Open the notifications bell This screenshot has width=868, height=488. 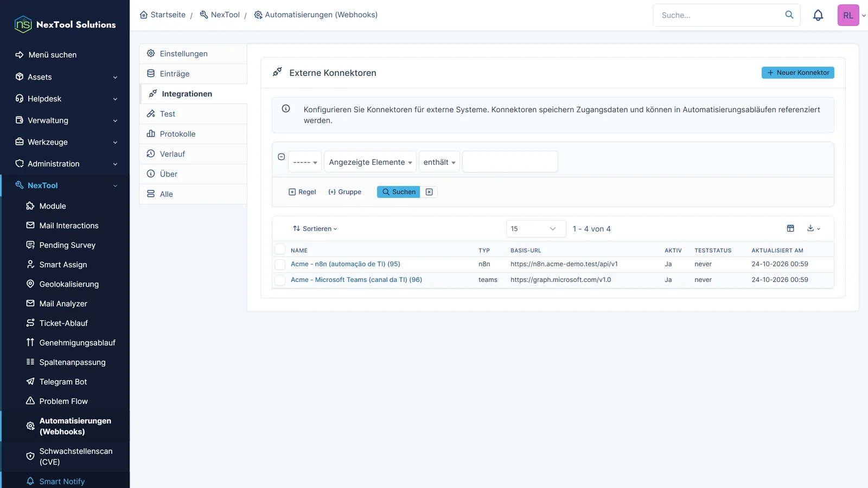click(x=818, y=15)
